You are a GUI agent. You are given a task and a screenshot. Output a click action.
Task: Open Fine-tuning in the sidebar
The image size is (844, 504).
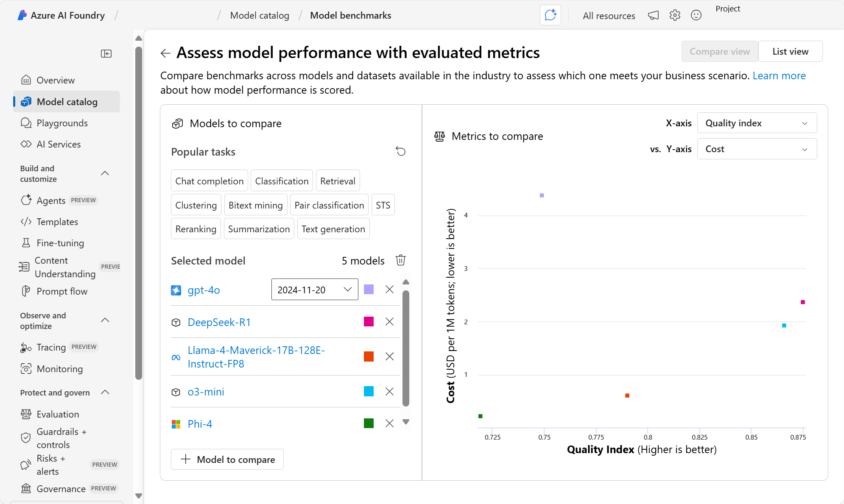pos(67,243)
